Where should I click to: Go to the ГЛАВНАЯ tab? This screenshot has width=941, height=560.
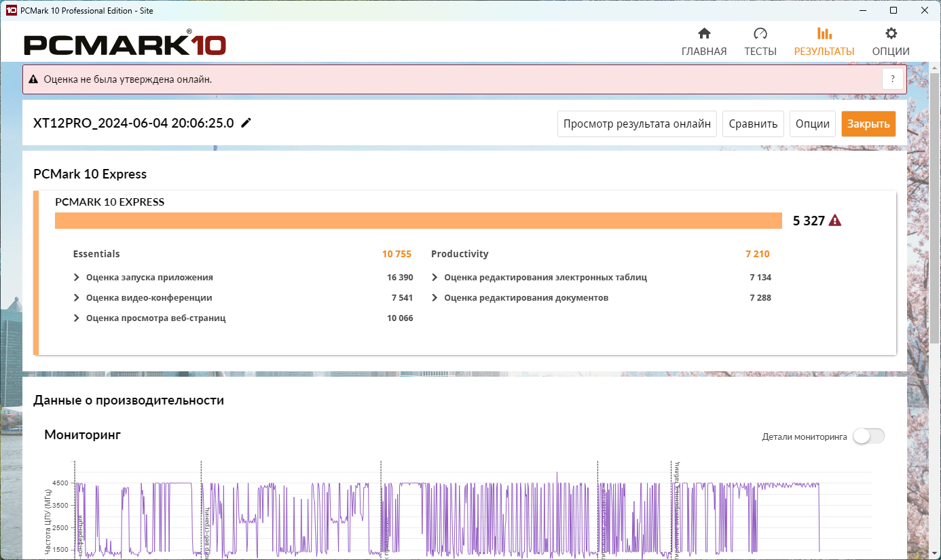(704, 42)
